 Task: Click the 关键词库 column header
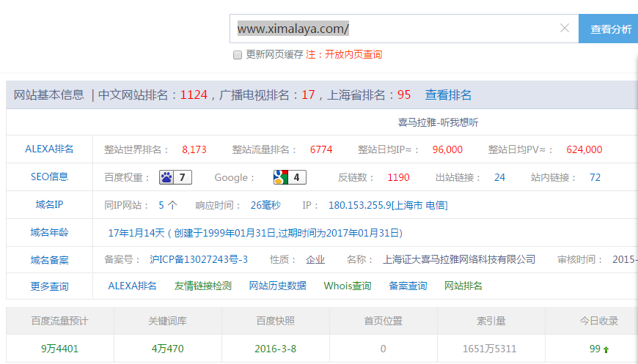pyautogui.click(x=167, y=321)
